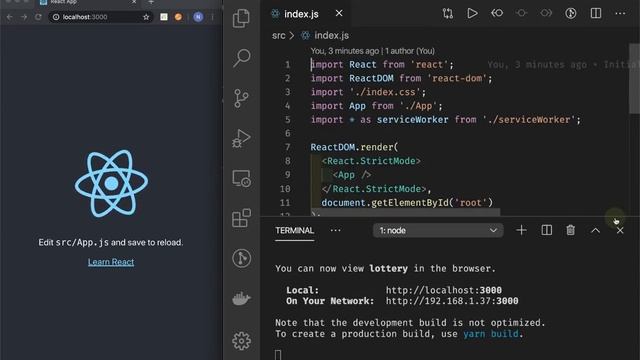Click src in the breadcrumb
640x360 pixels.
279,36
